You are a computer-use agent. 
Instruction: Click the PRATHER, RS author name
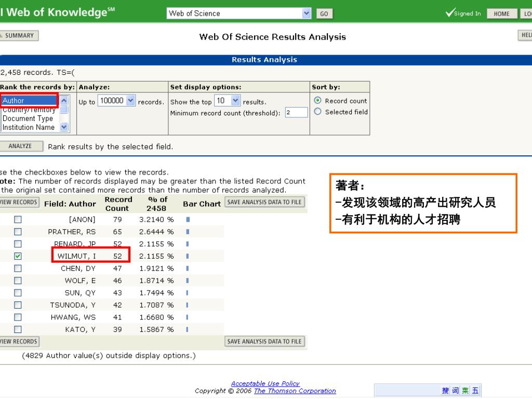pyautogui.click(x=72, y=232)
